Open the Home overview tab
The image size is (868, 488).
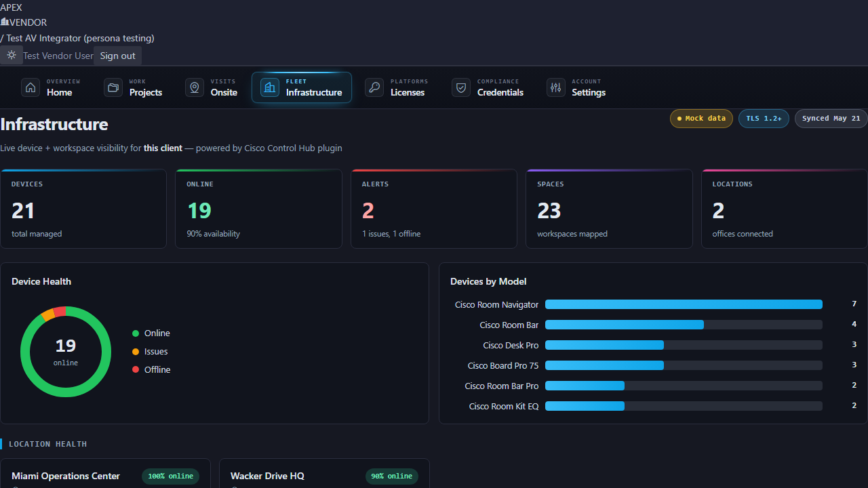(x=51, y=87)
